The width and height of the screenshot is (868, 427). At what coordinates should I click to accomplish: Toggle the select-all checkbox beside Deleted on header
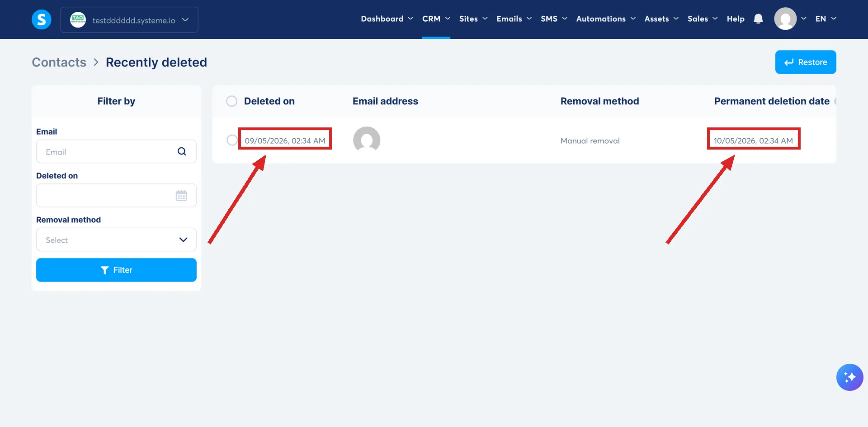[231, 101]
